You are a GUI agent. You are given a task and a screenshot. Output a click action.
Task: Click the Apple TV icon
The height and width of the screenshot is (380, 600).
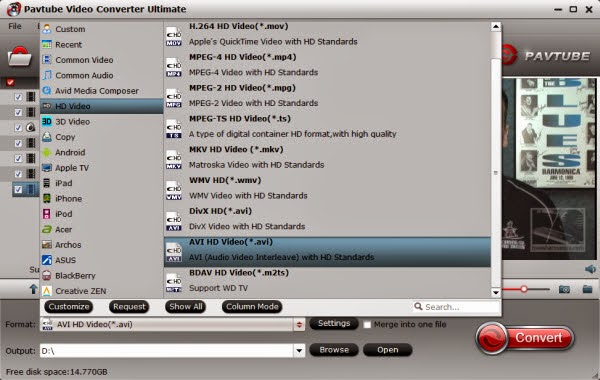[47, 168]
